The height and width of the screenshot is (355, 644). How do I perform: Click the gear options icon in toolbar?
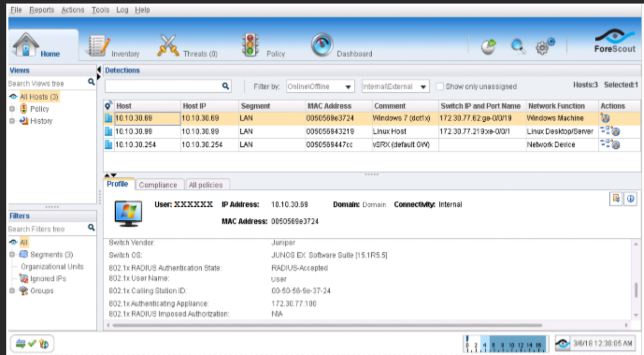[x=544, y=46]
